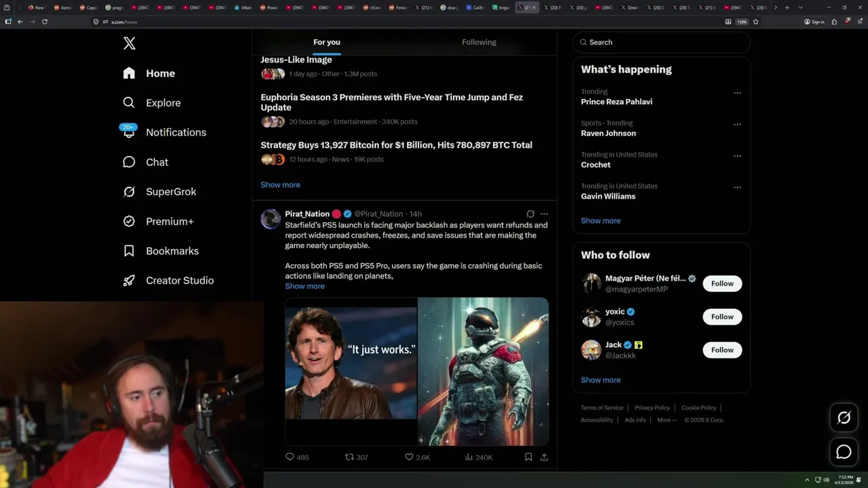Show hidden tray icons chevron
Viewport: 868px width, 488px height.
807,480
